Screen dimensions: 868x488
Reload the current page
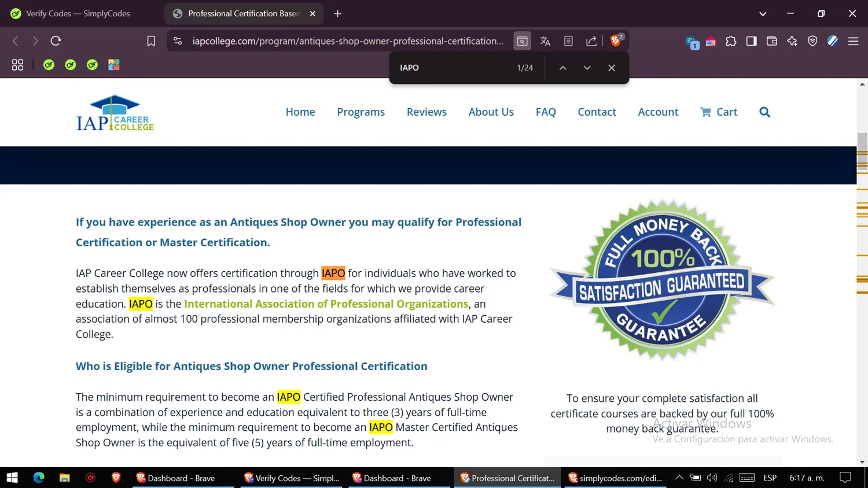56,41
